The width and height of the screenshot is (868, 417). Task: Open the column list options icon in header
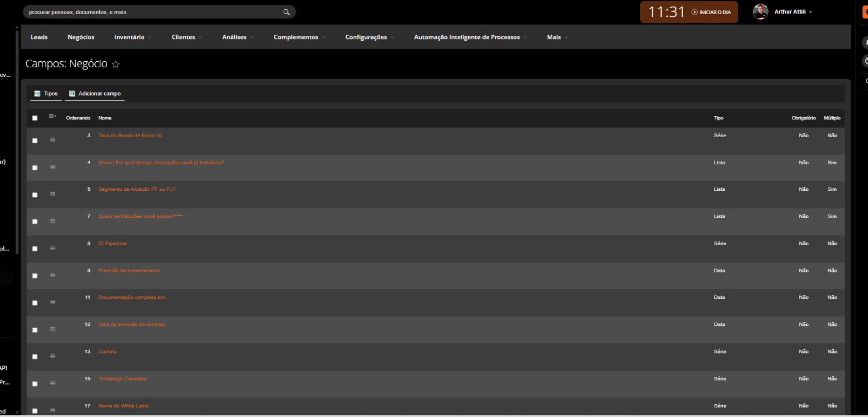(52, 117)
